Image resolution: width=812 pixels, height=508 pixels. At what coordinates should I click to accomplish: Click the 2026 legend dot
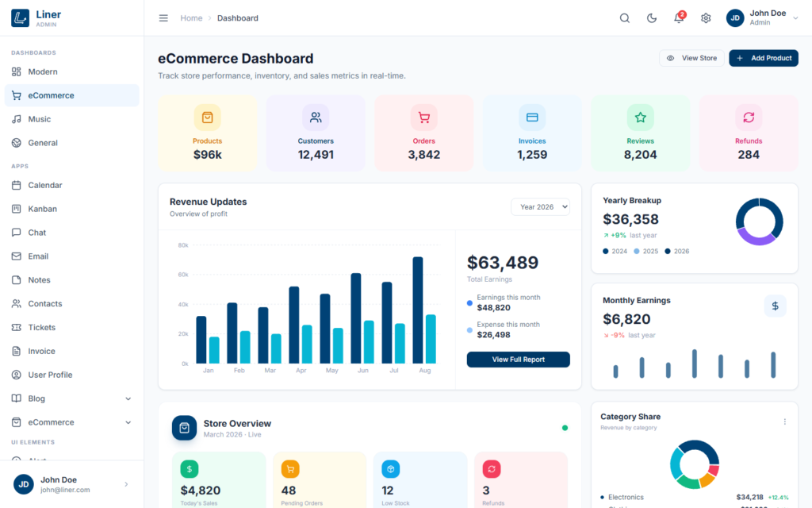pyautogui.click(x=668, y=251)
